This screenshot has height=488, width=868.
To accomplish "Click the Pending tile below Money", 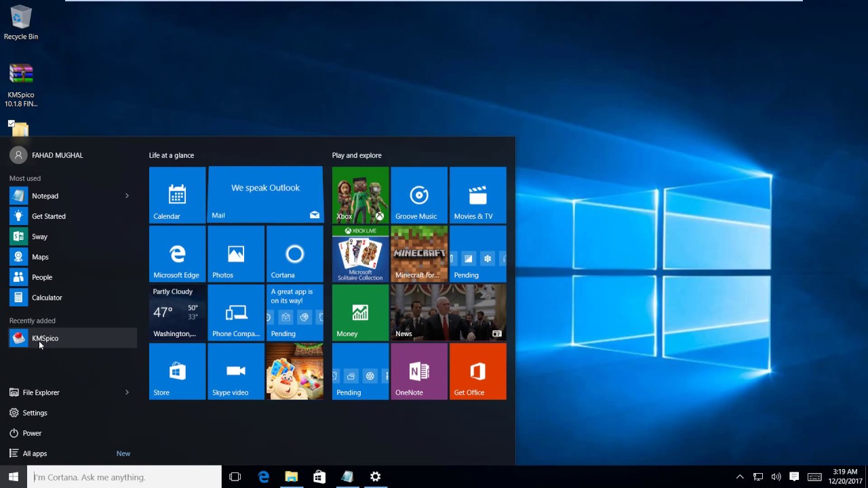I will [360, 371].
